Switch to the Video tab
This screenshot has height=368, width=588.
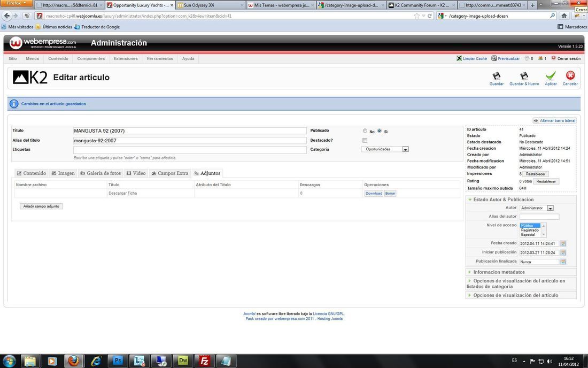tap(136, 173)
